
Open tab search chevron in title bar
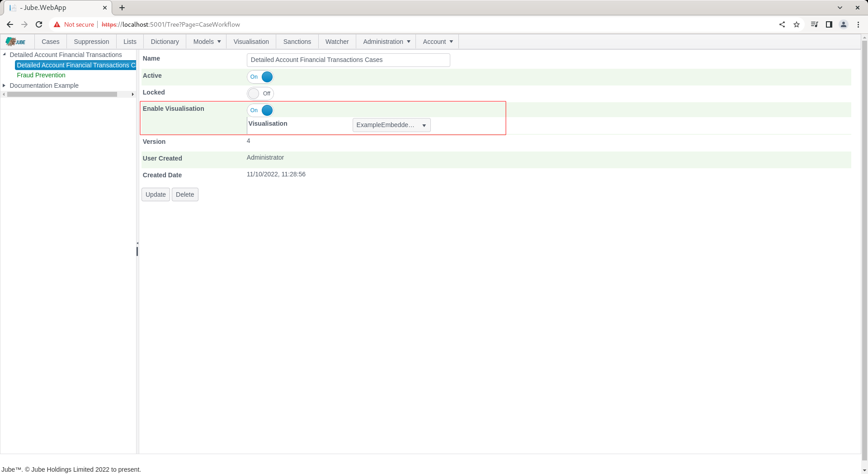[x=840, y=8]
